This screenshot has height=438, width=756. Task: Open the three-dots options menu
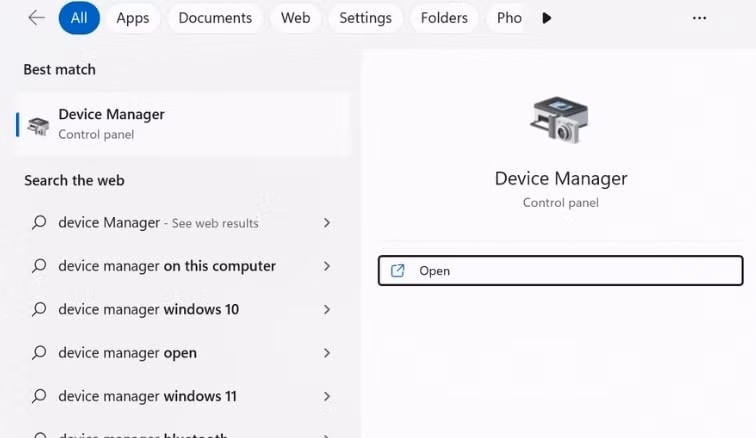pos(699,18)
